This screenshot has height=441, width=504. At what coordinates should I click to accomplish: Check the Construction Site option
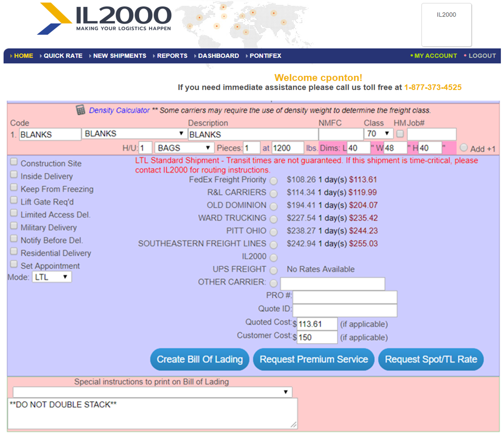(x=14, y=162)
